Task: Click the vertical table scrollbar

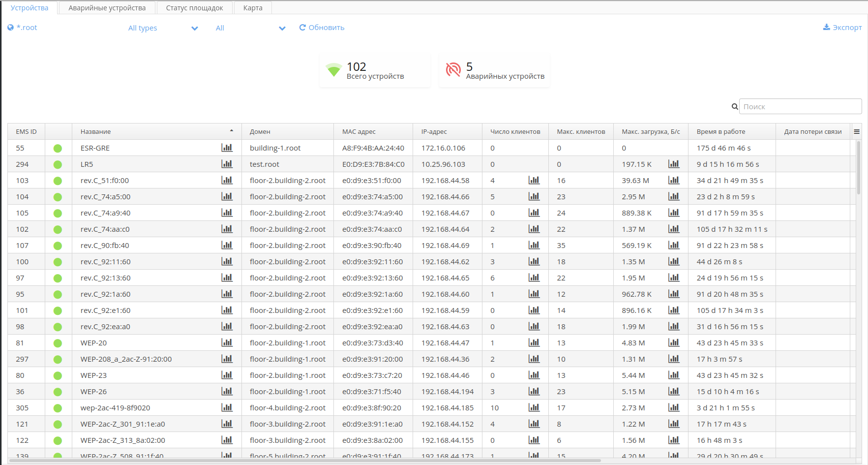Action: (859, 168)
